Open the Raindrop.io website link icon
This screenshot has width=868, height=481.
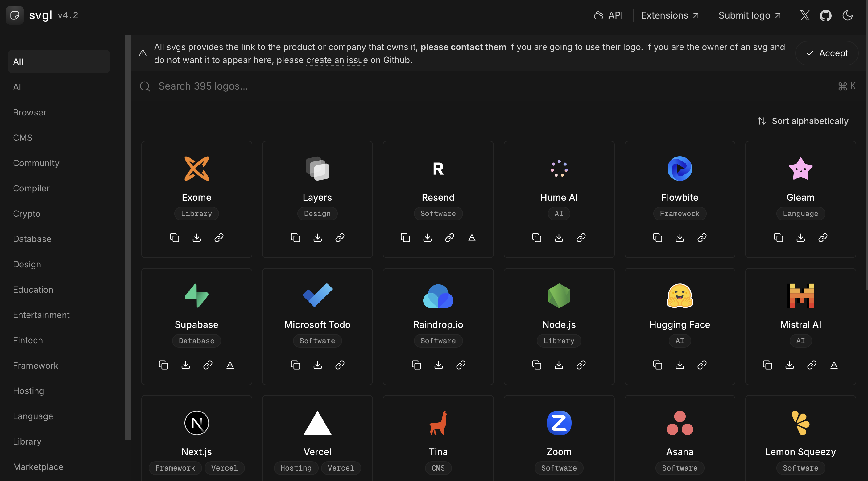(461, 365)
